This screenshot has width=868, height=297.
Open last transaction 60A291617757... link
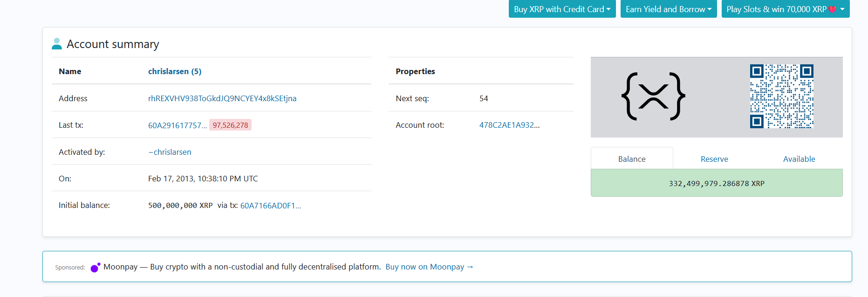point(178,125)
